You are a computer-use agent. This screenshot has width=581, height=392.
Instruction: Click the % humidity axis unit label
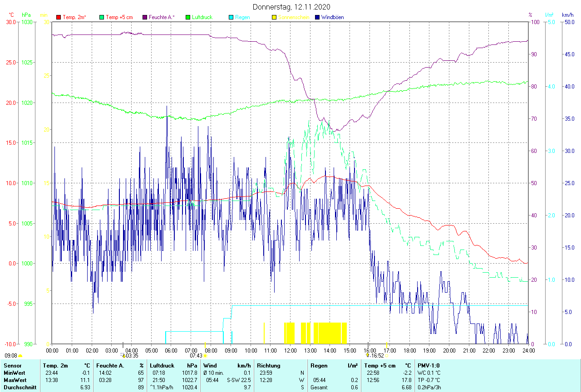(x=530, y=15)
